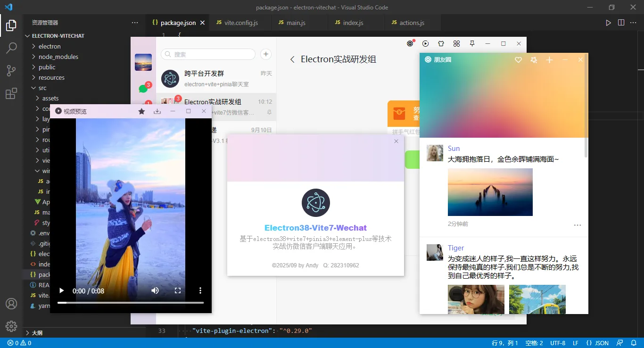Switch to the vite.config.js tab

pos(241,23)
